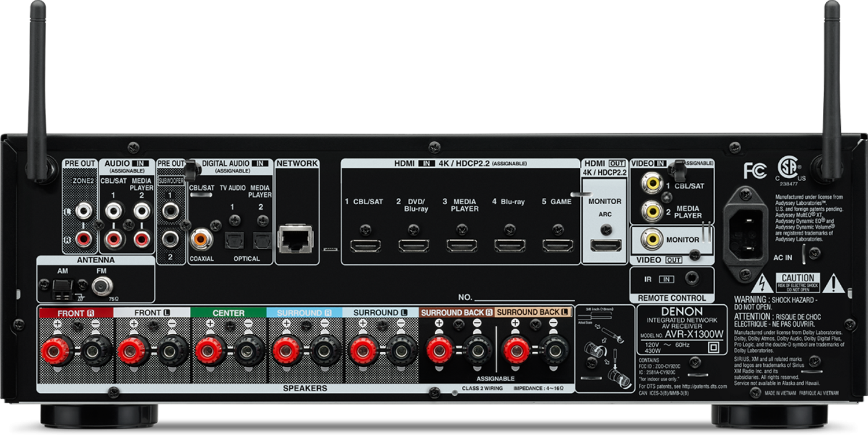Screen dimensions: 868x435
Task: Click the Front L positive red terminal
Action: tap(133, 350)
